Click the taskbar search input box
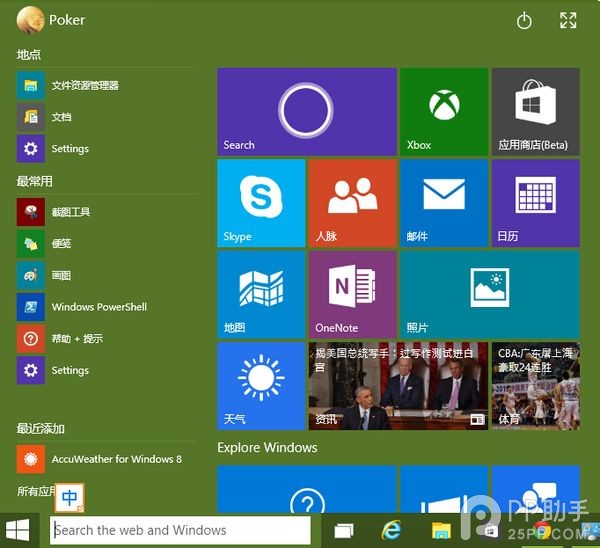The width and height of the screenshot is (600, 548). click(x=180, y=530)
